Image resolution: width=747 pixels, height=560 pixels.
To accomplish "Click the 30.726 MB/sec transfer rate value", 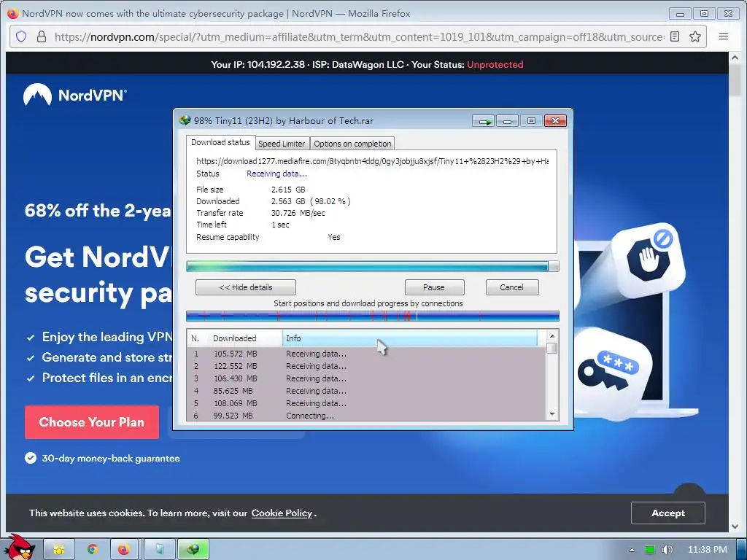I will (x=298, y=213).
